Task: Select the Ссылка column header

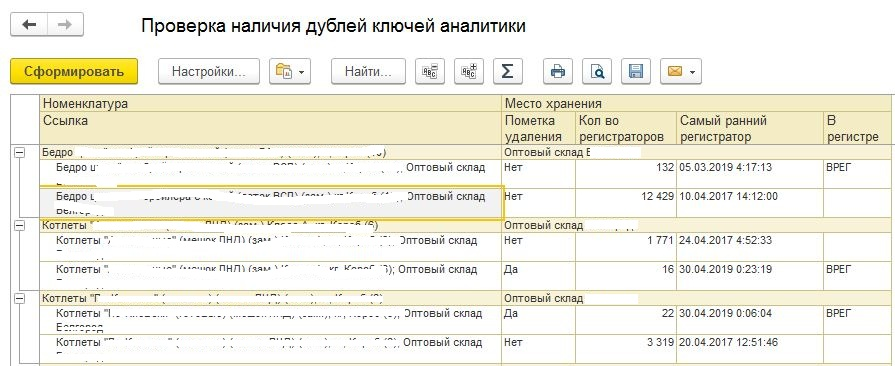Action: [270, 128]
